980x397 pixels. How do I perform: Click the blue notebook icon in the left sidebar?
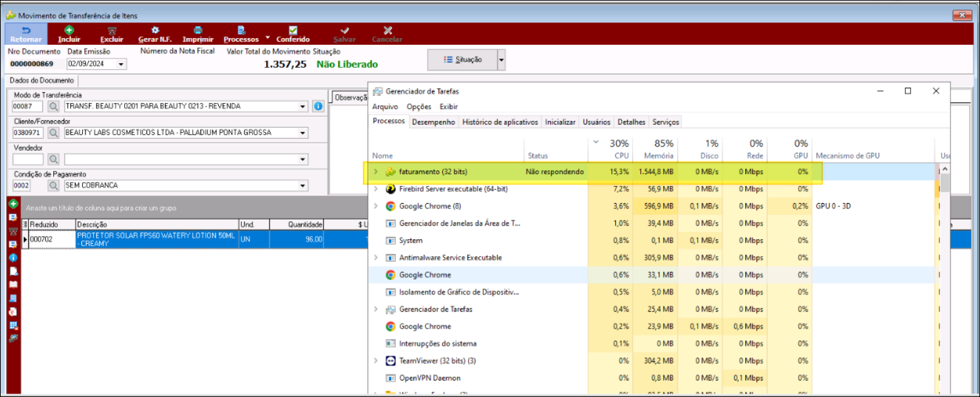[x=13, y=298]
